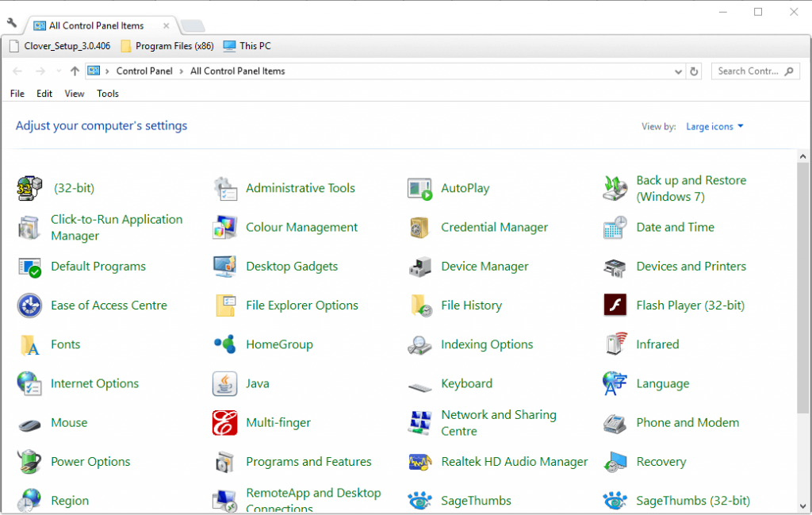Image resolution: width=812 pixels, height=515 pixels.
Task: Expand the chevron after Control Panel breadcrumb
Action: [182, 71]
